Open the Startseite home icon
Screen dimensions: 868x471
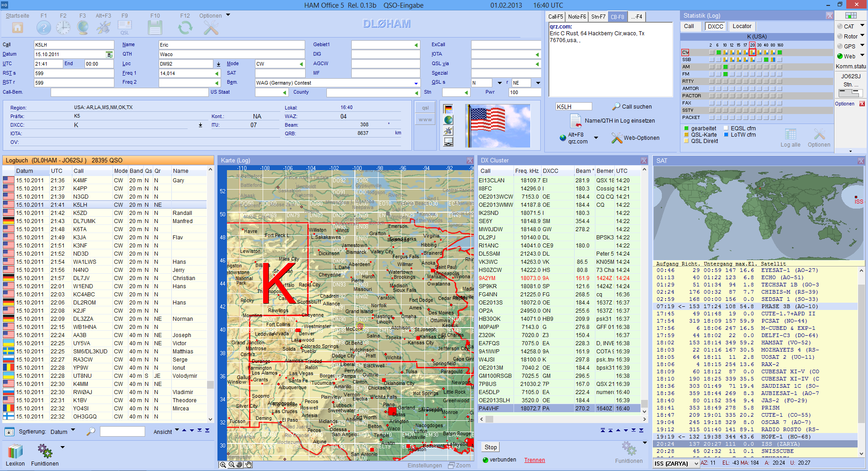tap(18, 28)
